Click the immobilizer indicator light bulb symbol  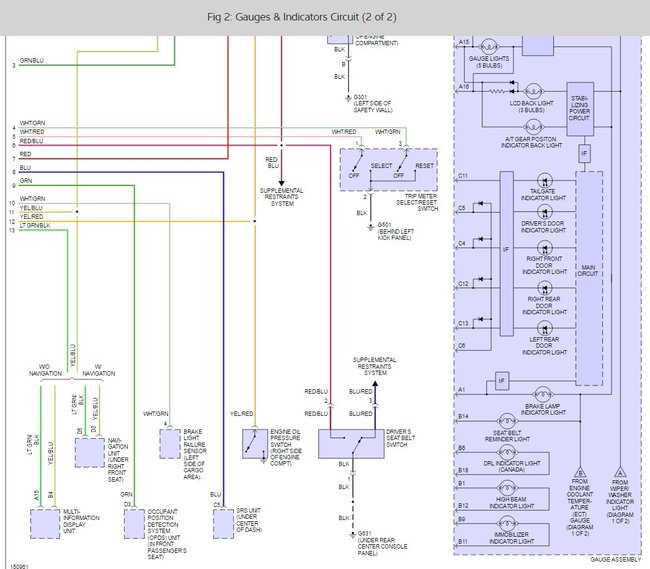click(x=507, y=523)
